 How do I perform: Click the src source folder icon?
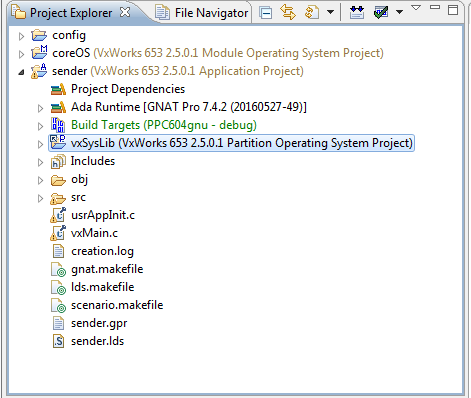[58, 198]
